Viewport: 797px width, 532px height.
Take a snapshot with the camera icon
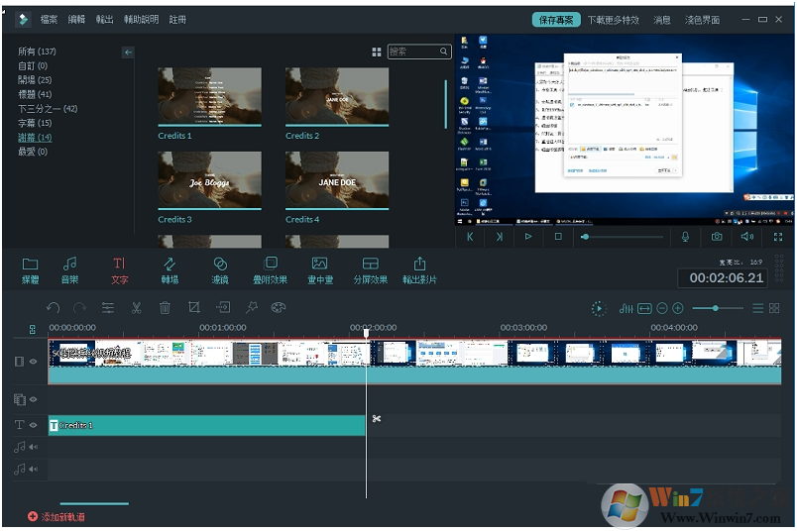click(x=717, y=237)
